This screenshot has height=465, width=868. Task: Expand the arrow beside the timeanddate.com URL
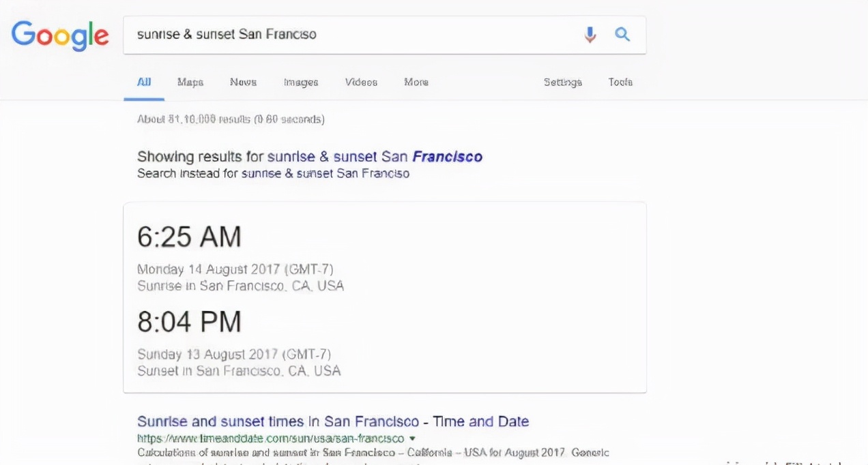point(413,438)
